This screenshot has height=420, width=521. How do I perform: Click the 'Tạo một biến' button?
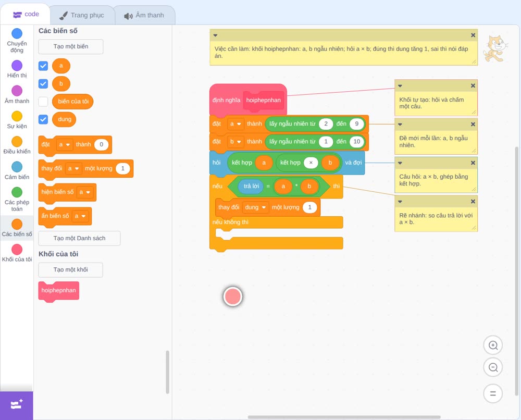71,46
